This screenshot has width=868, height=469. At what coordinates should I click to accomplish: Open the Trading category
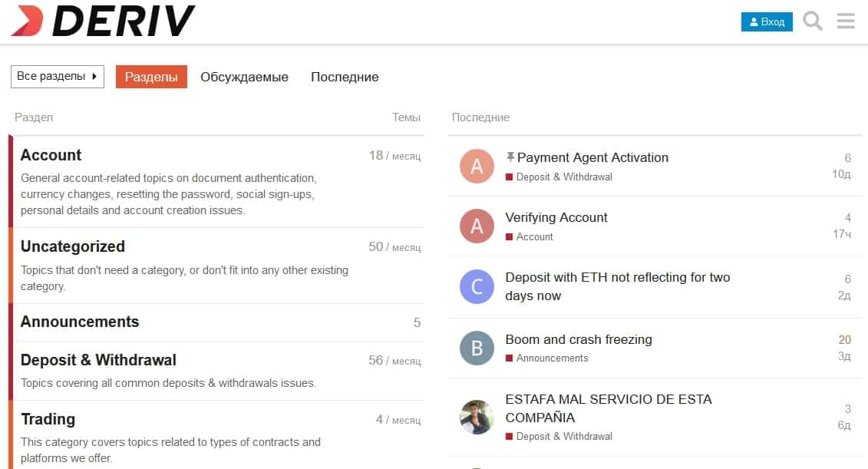[48, 419]
